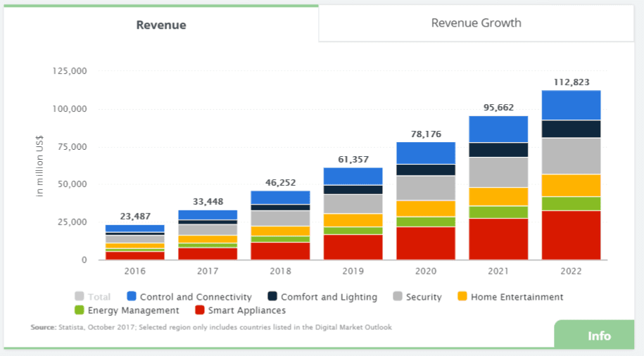The width and height of the screenshot is (644, 356).
Task: Click the 2016 x-axis label
Action: (134, 271)
